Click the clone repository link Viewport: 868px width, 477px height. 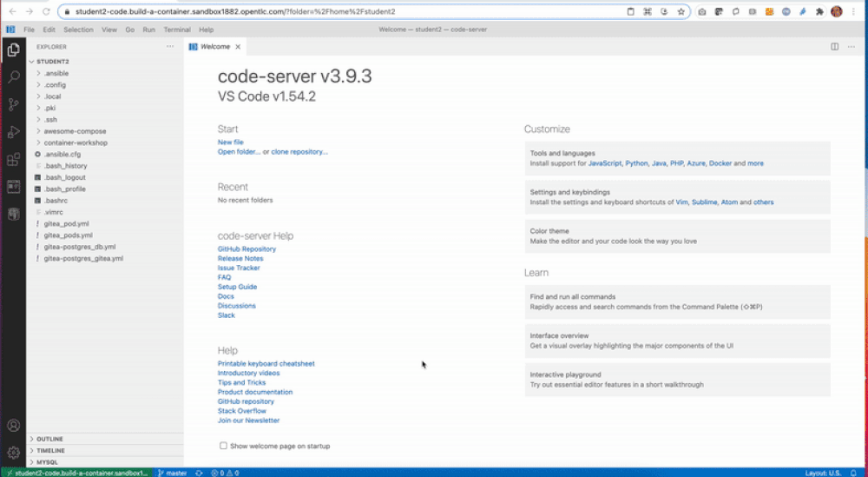click(x=299, y=151)
